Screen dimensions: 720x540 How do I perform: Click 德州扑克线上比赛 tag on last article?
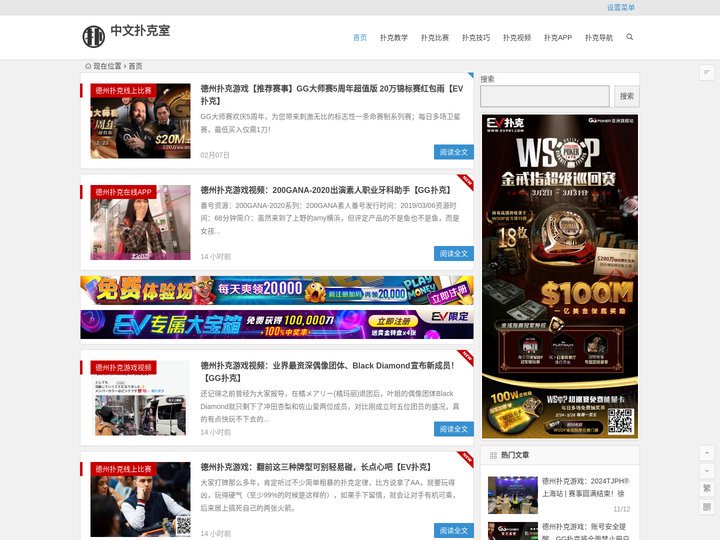(x=123, y=469)
